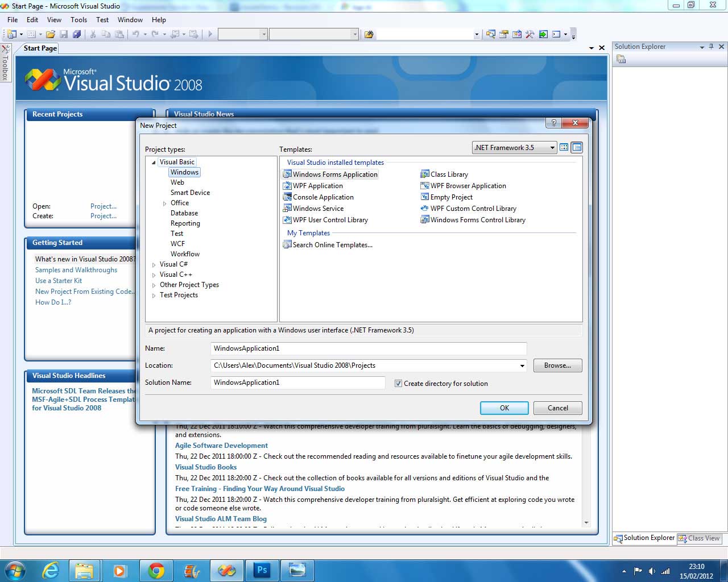Click the Solution Name input field

pyautogui.click(x=298, y=383)
